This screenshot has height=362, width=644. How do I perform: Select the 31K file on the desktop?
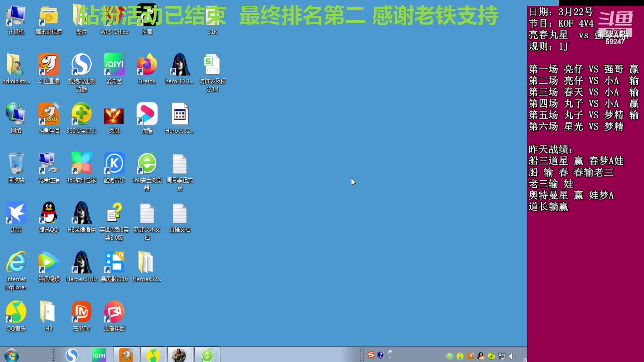212,20
